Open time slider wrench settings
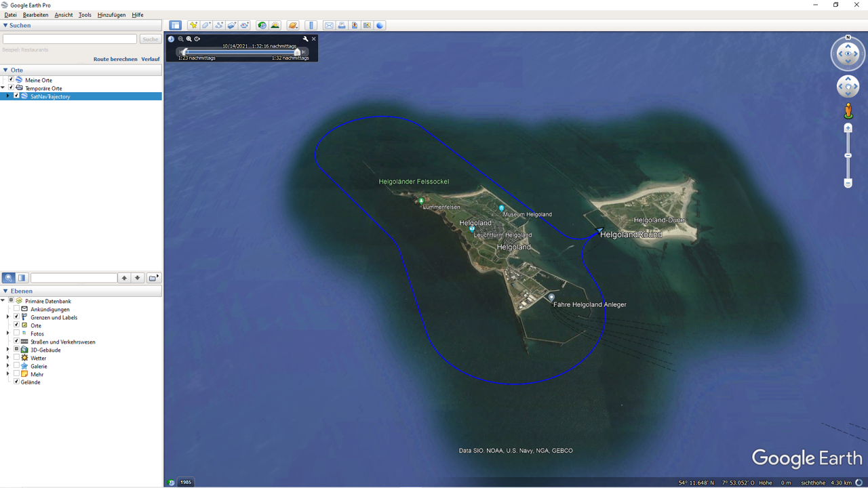This screenshot has height=488, width=868. coord(305,39)
